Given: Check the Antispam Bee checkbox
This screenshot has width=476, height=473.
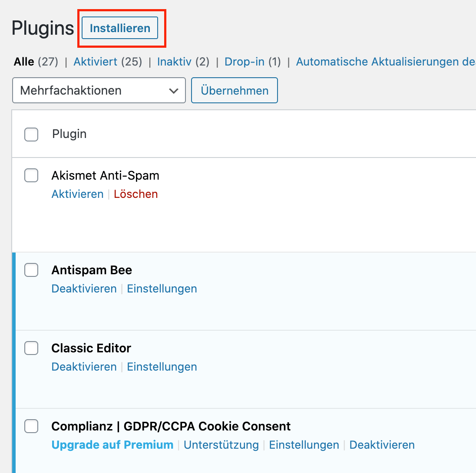Looking at the screenshot, I should (31, 270).
